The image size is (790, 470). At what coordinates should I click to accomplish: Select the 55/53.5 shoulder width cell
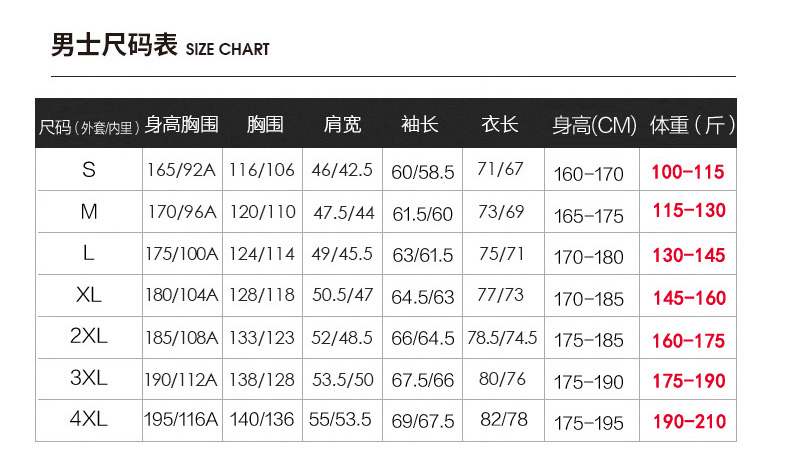coord(341,421)
